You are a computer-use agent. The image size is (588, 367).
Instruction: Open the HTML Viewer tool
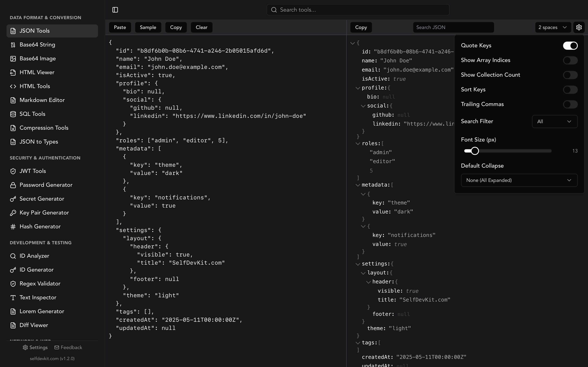tap(37, 72)
